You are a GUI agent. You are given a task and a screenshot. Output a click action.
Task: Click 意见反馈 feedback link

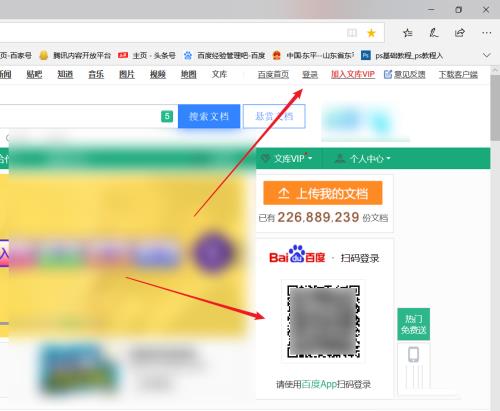click(405, 74)
